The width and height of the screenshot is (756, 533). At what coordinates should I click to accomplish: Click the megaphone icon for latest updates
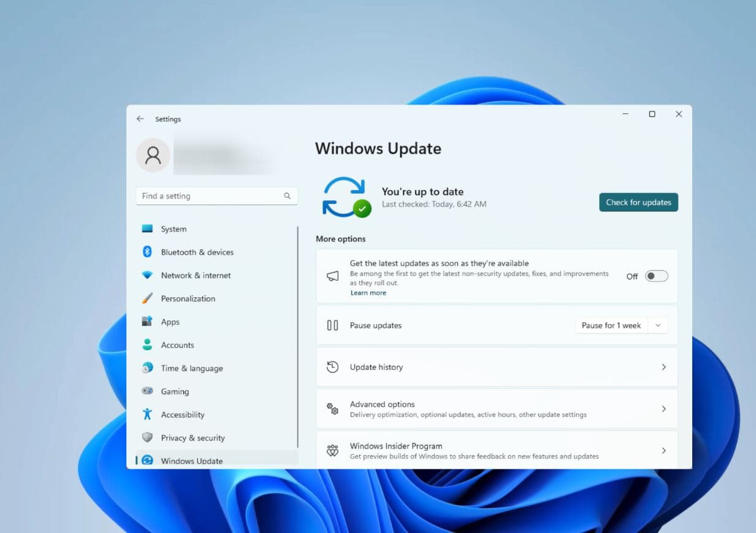click(332, 276)
